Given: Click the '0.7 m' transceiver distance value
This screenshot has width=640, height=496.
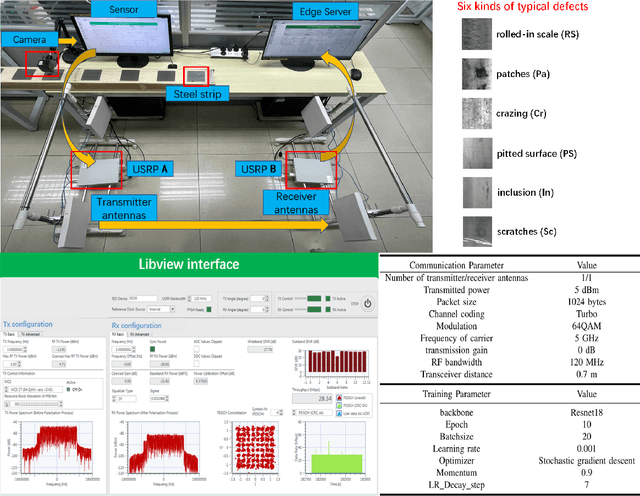Looking at the screenshot, I should click(x=587, y=374).
